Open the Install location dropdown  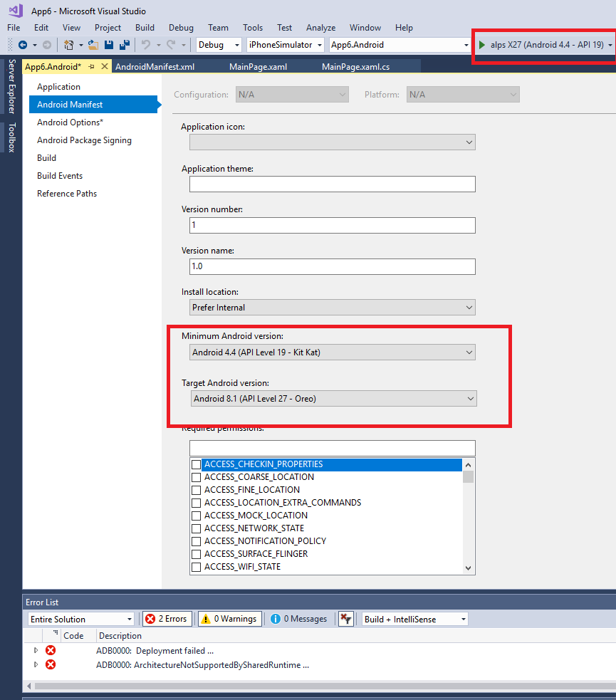(333, 308)
